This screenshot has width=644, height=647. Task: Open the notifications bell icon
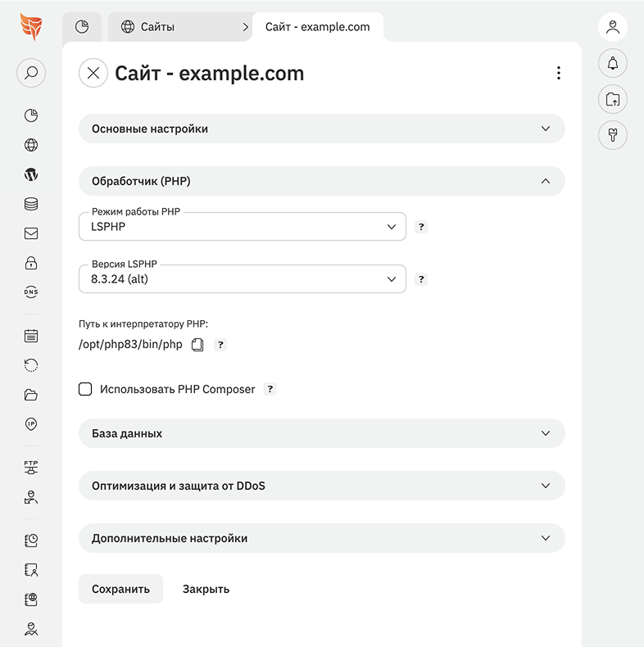tap(612, 64)
